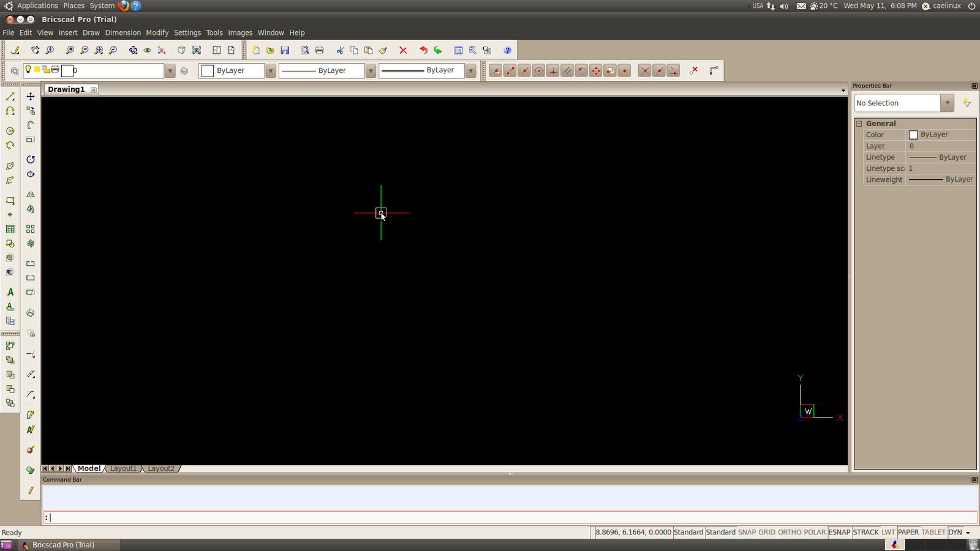The width and height of the screenshot is (980, 551).
Task: Click the command line input field
Action: coord(510,517)
